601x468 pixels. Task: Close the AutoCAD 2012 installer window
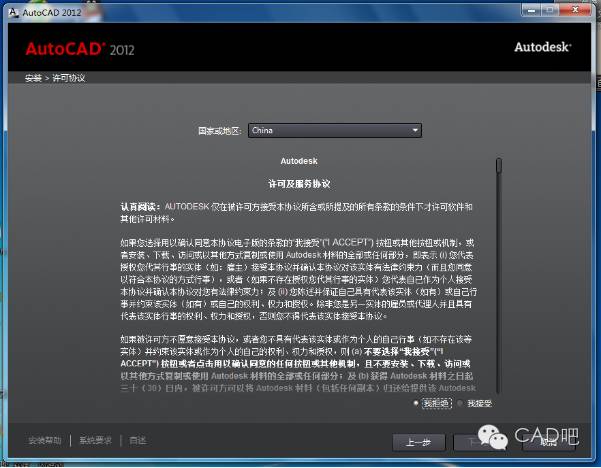[575, 10]
